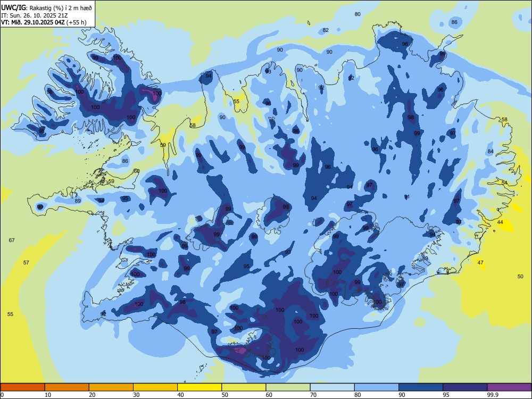The height and width of the screenshot is (399, 532).
Task: Click the humidity value "47" off the southeast coast
Action: point(480,263)
